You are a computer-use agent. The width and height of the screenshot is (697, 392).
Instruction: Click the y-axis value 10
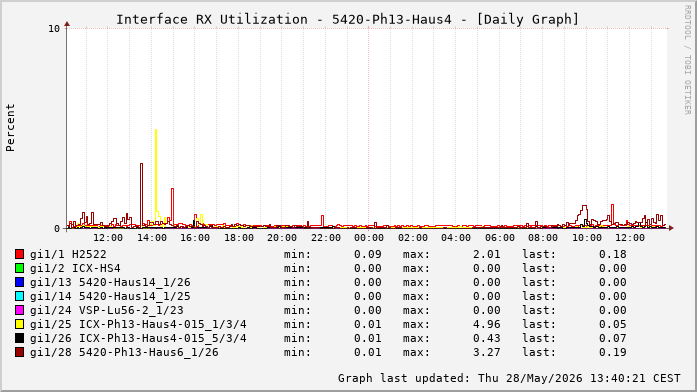click(x=54, y=29)
